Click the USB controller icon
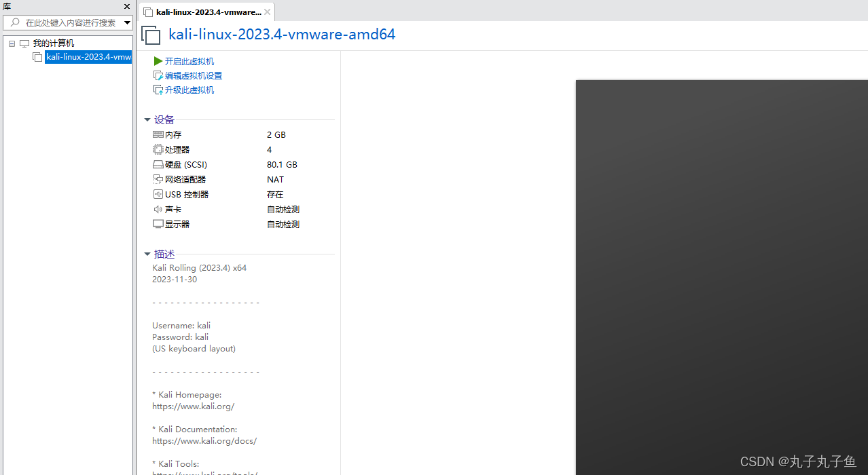The width and height of the screenshot is (868, 475). 158,195
